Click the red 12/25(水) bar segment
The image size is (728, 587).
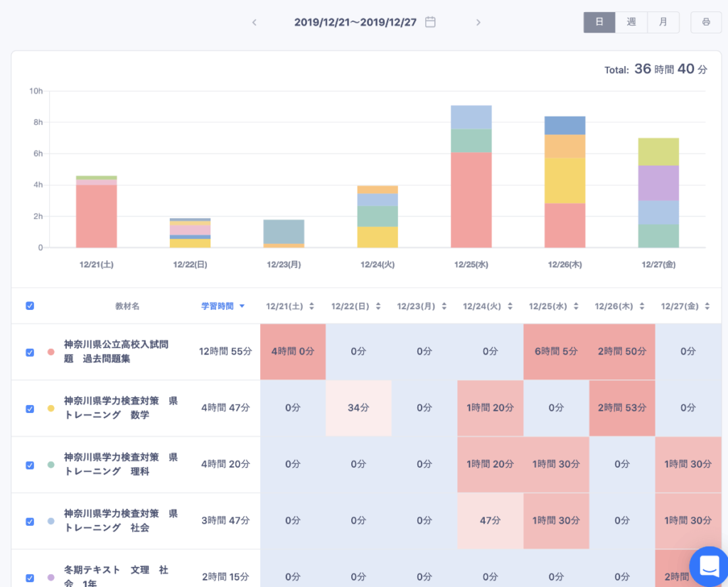pyautogui.click(x=471, y=200)
